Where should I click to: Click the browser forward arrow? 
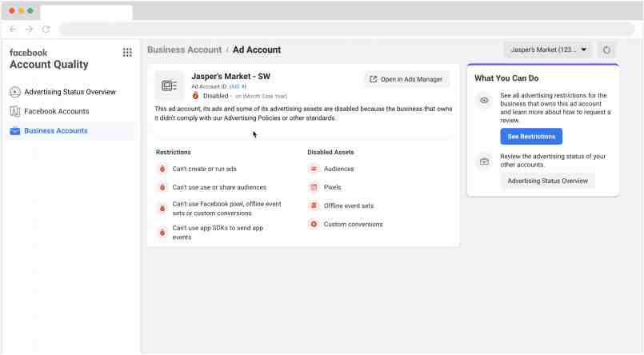click(29, 29)
